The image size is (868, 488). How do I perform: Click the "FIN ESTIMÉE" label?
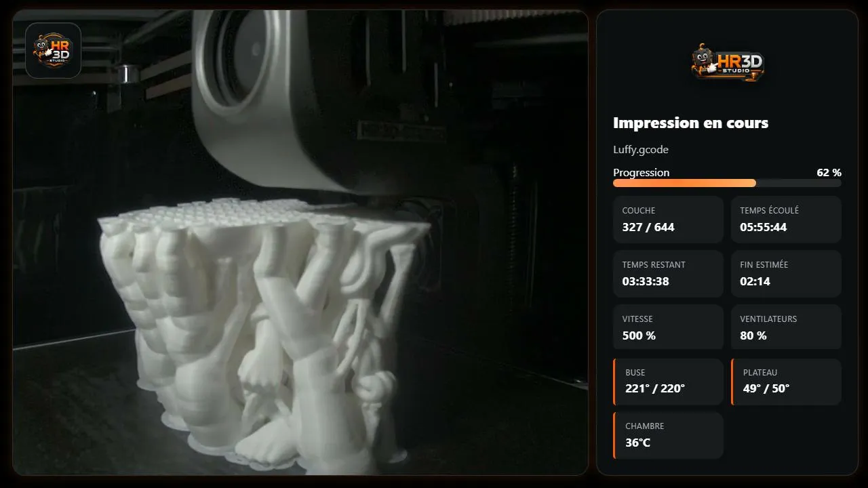pos(764,265)
